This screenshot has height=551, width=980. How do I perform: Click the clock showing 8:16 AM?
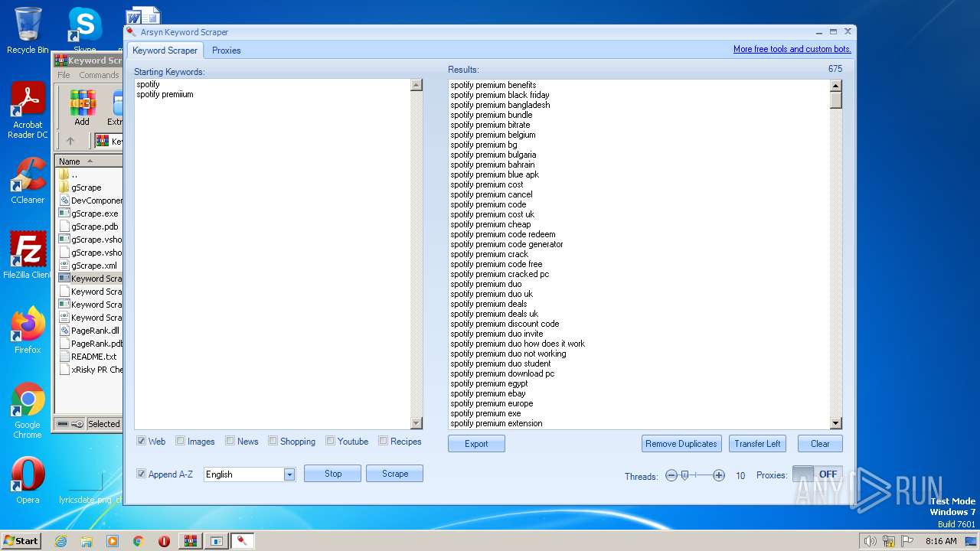point(941,541)
